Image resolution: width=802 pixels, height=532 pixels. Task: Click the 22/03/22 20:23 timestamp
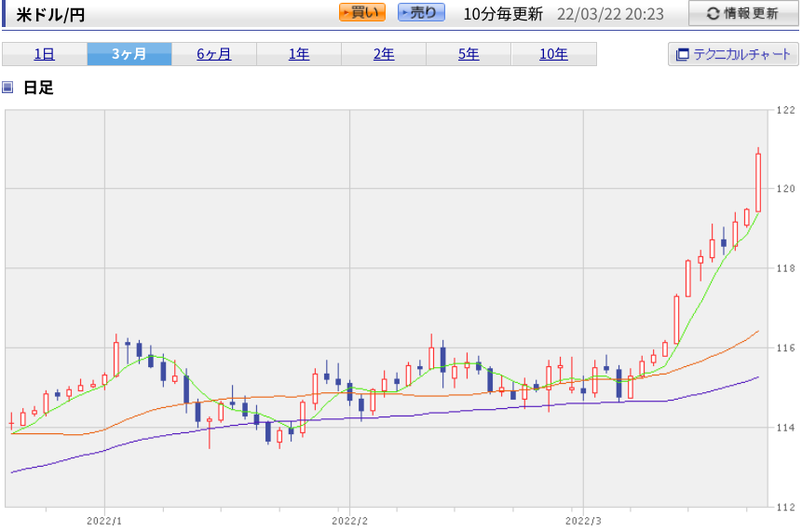click(x=610, y=14)
